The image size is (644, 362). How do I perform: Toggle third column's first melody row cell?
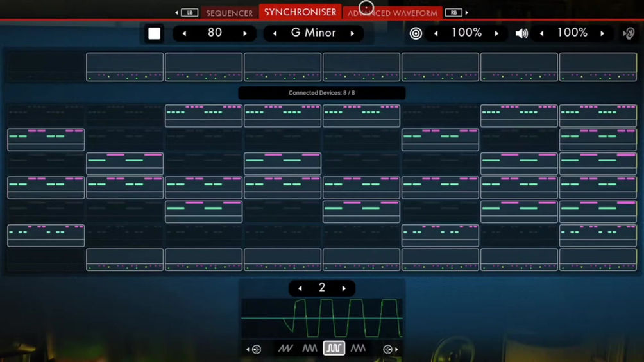coord(204,116)
